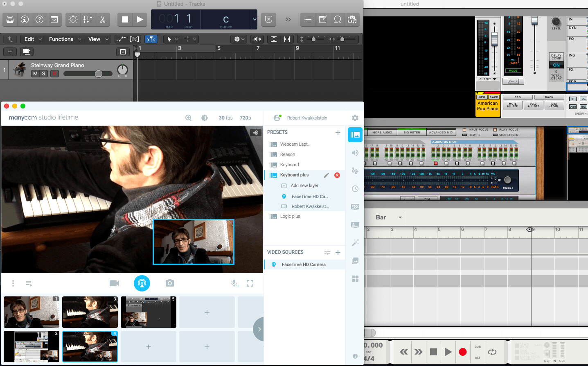Toggle waveform zoom icon in Logic tracks
This screenshot has height=366, width=588.
[x=257, y=39]
